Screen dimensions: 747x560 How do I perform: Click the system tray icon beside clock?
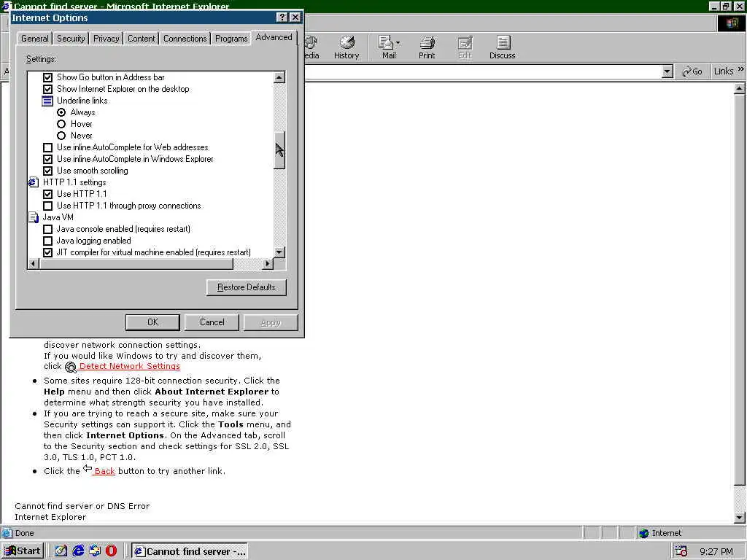pos(681,551)
